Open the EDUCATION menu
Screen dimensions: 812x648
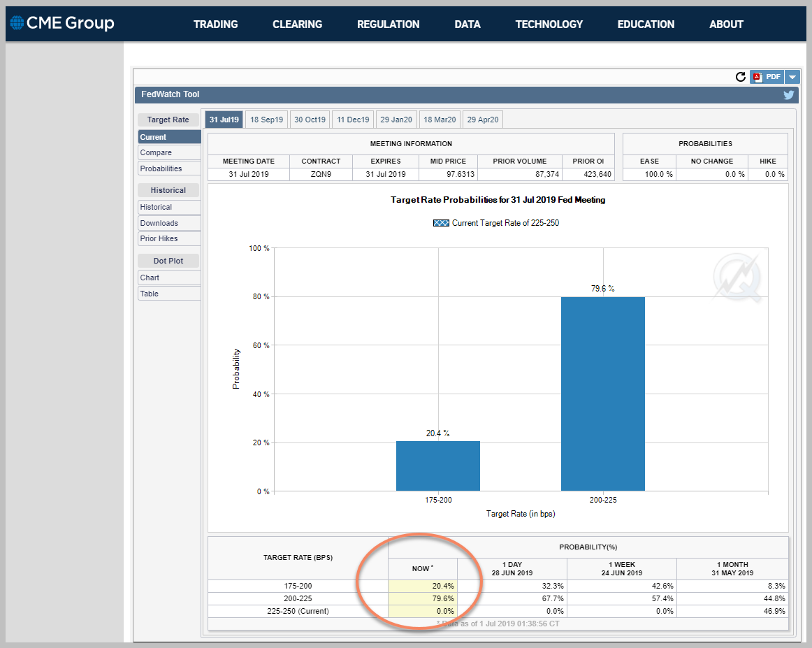tap(646, 24)
